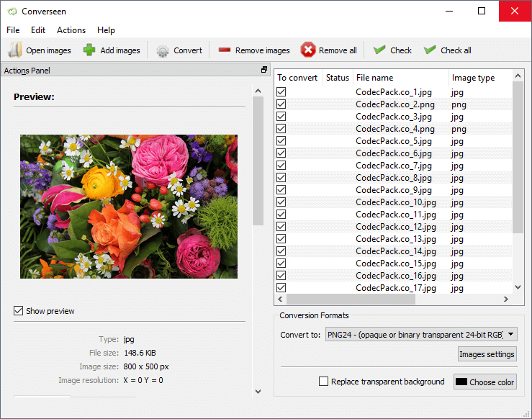532x419 pixels.
Task: Select the CodecPack.co_10.jpg file row
Action: click(x=395, y=202)
